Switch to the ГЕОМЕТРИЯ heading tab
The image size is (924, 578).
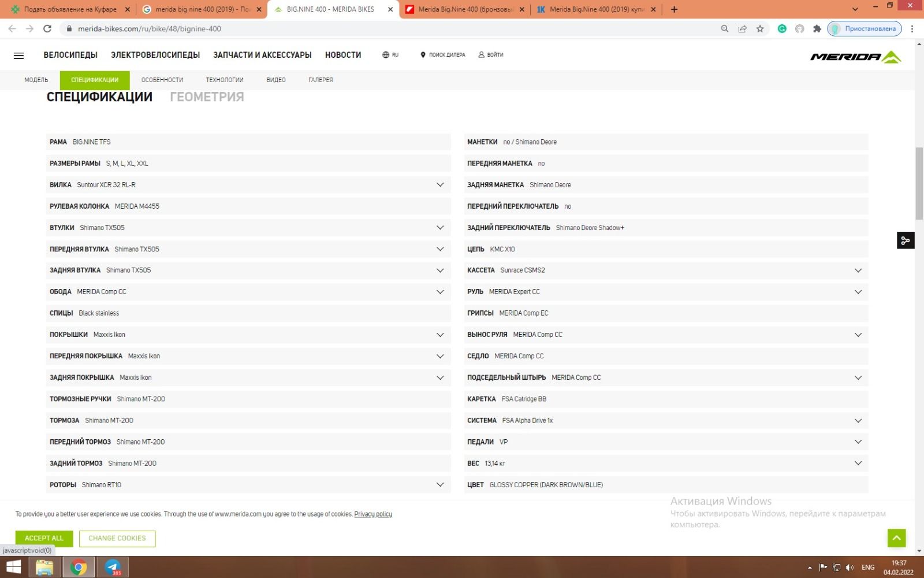(x=207, y=97)
